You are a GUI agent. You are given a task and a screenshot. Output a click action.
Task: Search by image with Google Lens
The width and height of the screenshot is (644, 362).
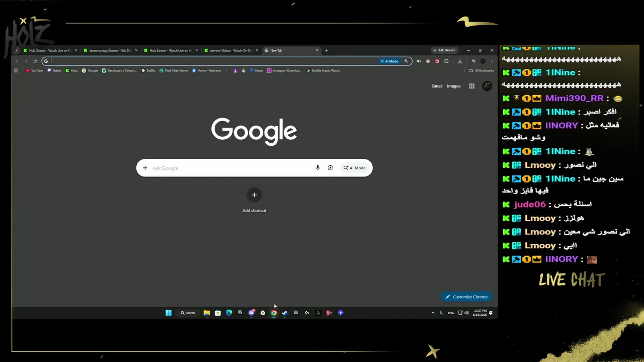point(331,168)
